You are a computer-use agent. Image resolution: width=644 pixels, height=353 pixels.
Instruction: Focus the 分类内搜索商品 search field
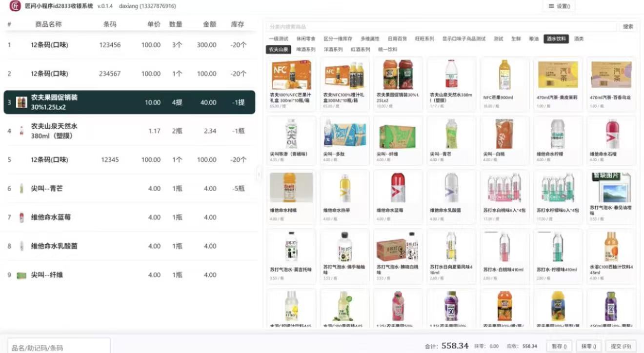pyautogui.click(x=442, y=27)
